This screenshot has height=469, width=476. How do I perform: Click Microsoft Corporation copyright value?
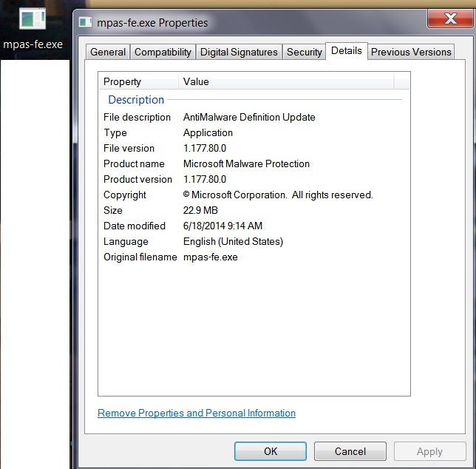pos(278,195)
